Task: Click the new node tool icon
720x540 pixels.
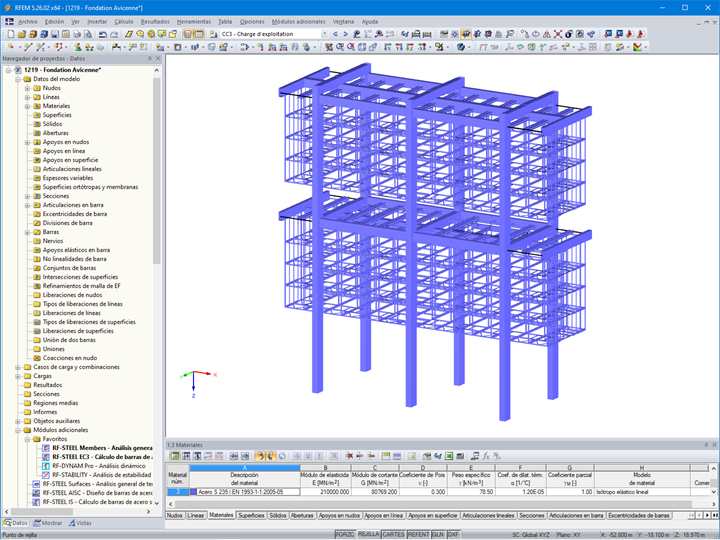Action: pyautogui.click(x=11, y=47)
